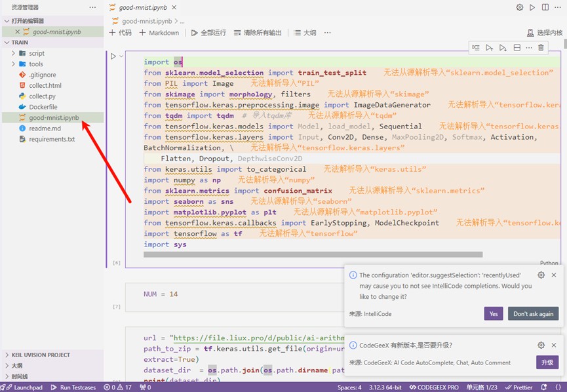Open the settings gear on the IntelliCode notification
Image resolution: width=567 pixels, height=392 pixels.
click(x=541, y=275)
